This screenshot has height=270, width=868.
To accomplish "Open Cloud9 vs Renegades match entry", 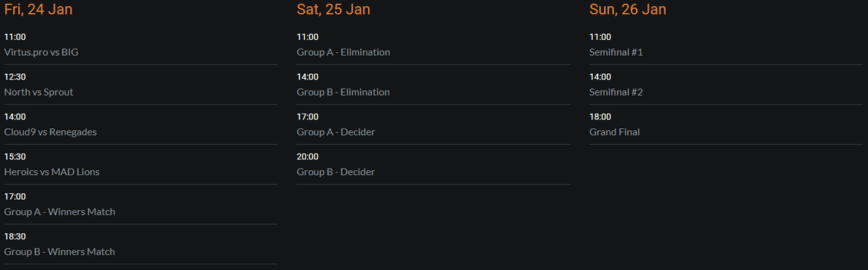I will tap(51, 132).
